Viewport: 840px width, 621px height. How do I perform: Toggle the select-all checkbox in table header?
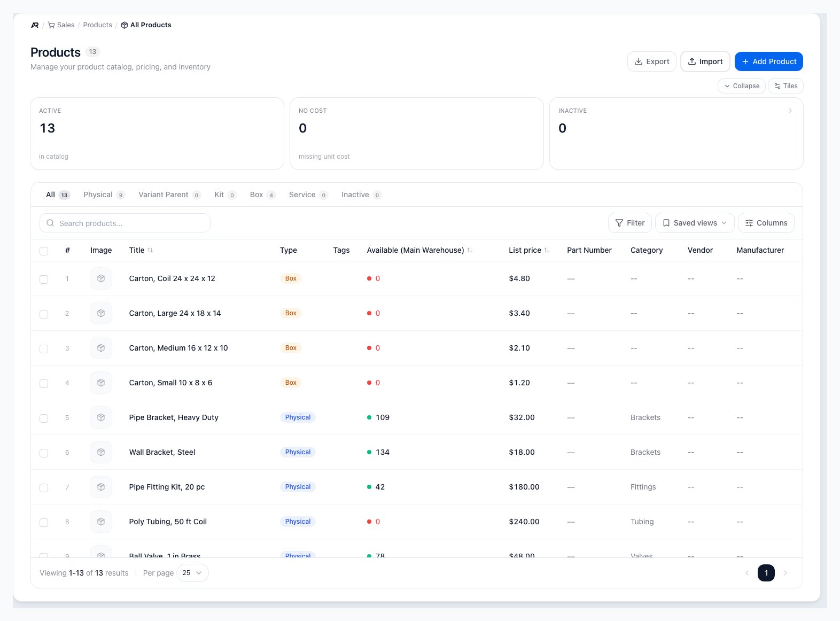point(44,251)
